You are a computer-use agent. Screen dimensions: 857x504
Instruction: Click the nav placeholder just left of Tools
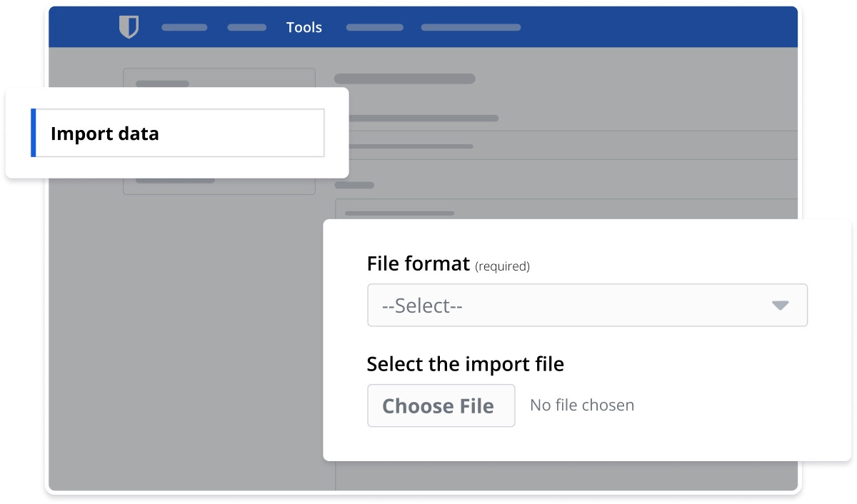click(246, 28)
